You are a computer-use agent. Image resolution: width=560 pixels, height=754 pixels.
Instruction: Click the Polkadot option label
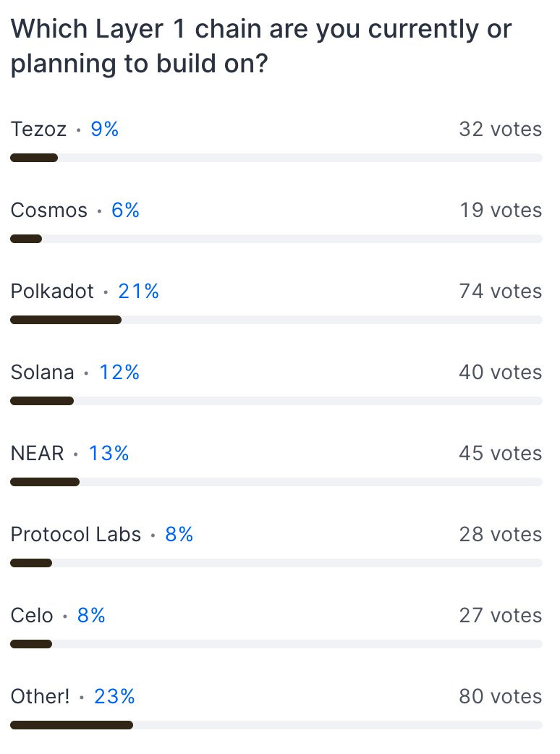(x=52, y=291)
